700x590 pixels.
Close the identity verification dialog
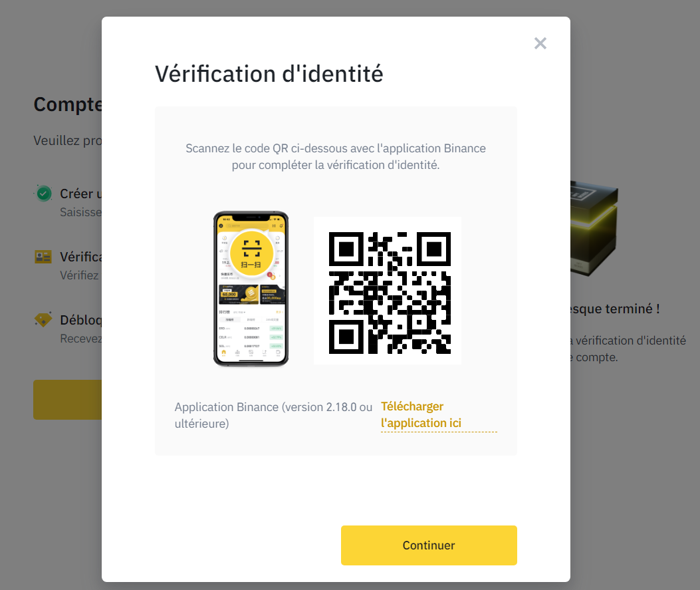pyautogui.click(x=540, y=43)
